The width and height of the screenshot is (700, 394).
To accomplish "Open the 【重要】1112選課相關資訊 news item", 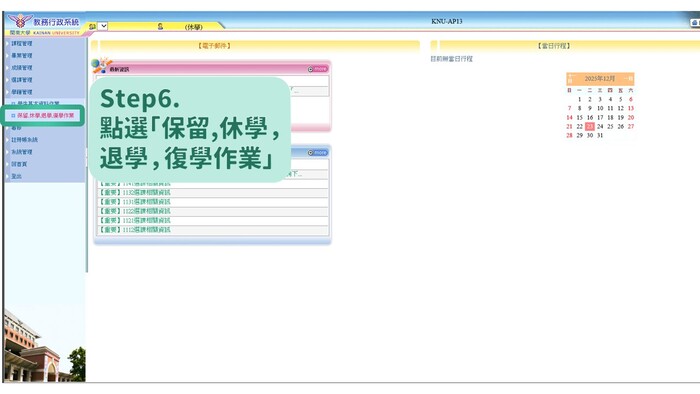I will [134, 230].
